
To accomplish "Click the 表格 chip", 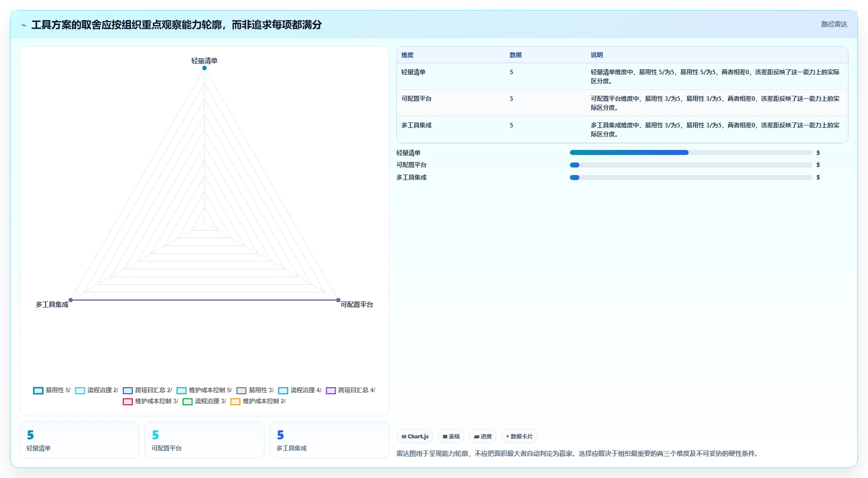I will point(451,436).
